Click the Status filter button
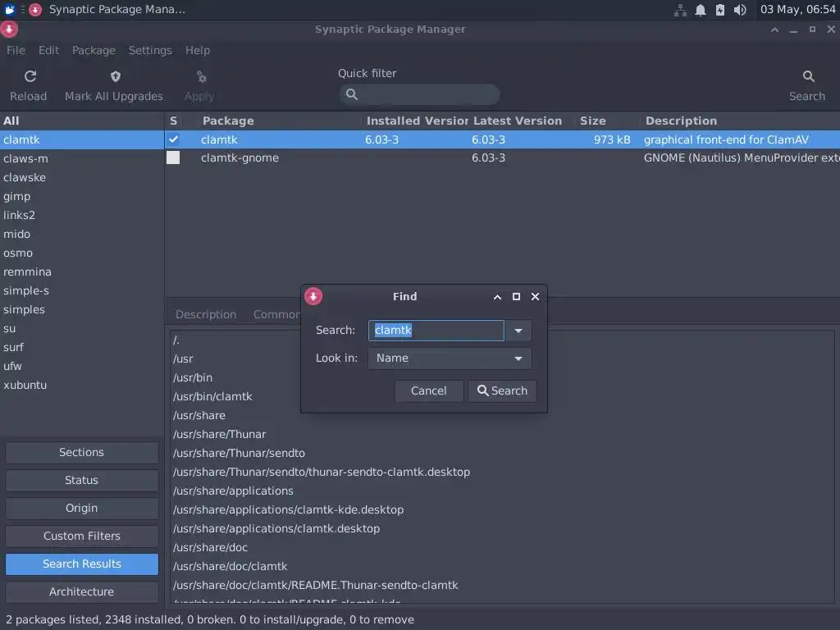The height and width of the screenshot is (630, 840). (x=81, y=481)
